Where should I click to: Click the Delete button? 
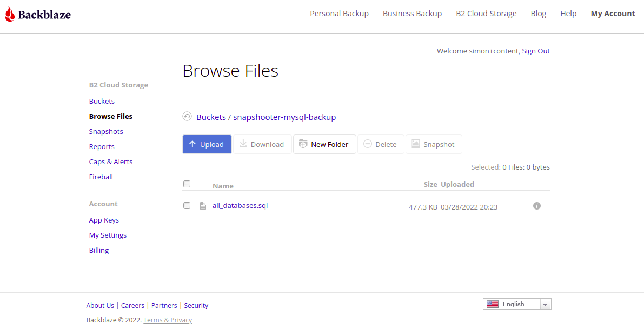[x=380, y=144]
